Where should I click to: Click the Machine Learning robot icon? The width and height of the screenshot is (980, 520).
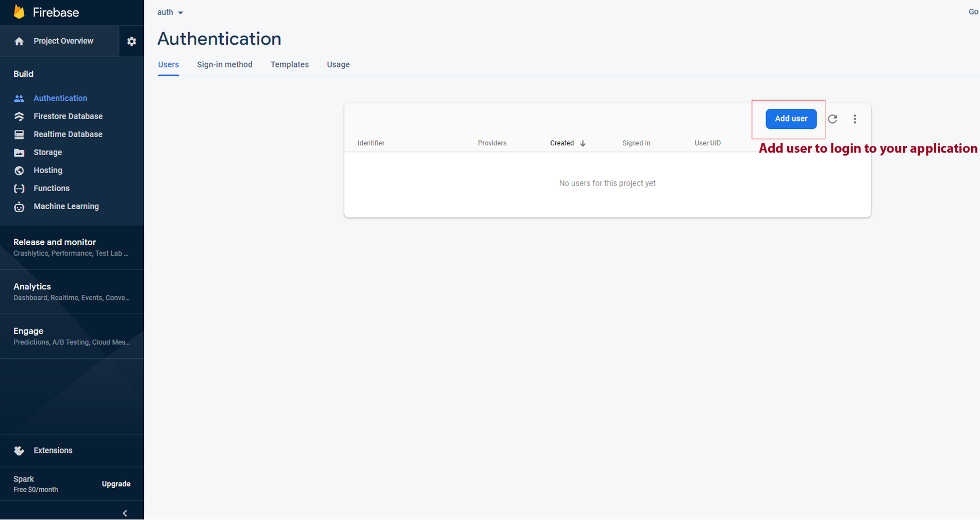point(19,207)
